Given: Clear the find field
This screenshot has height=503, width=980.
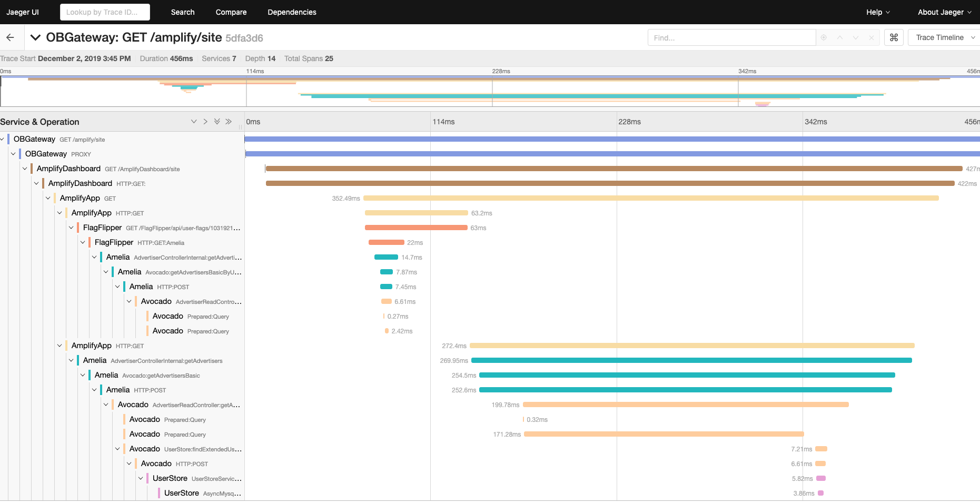Looking at the screenshot, I should (x=871, y=37).
